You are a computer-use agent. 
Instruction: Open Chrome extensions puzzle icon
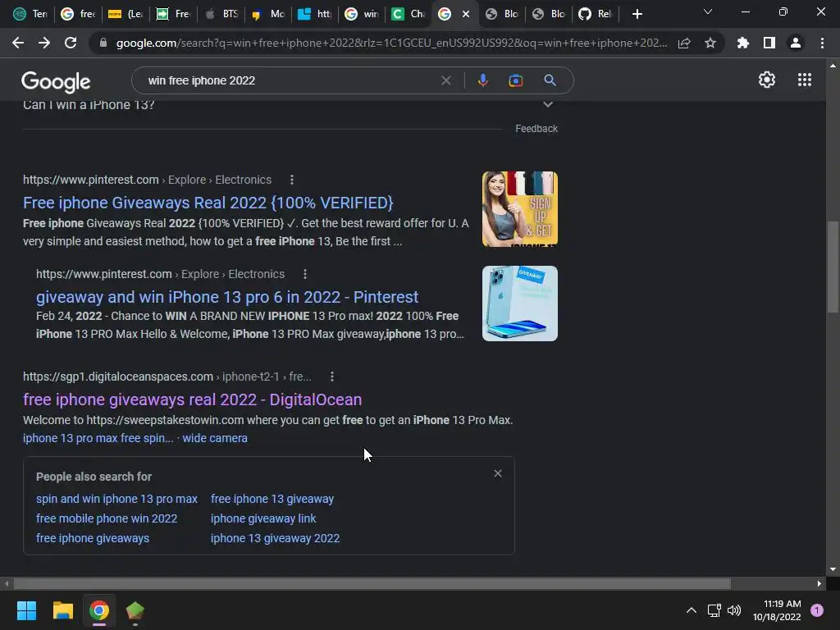pos(743,43)
